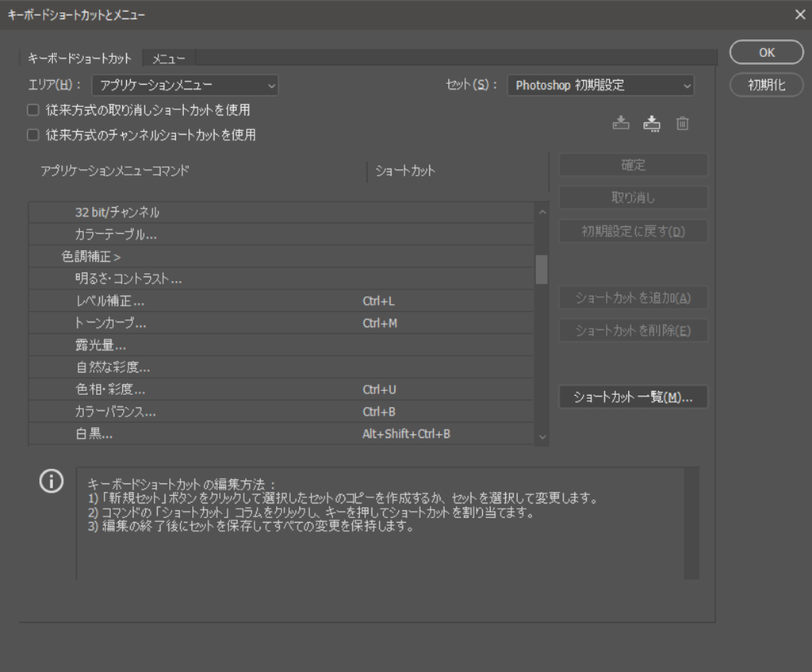Viewport: 812px width, 672px height.
Task: Delete the current shortcut set via trash icon
Action: (x=682, y=123)
